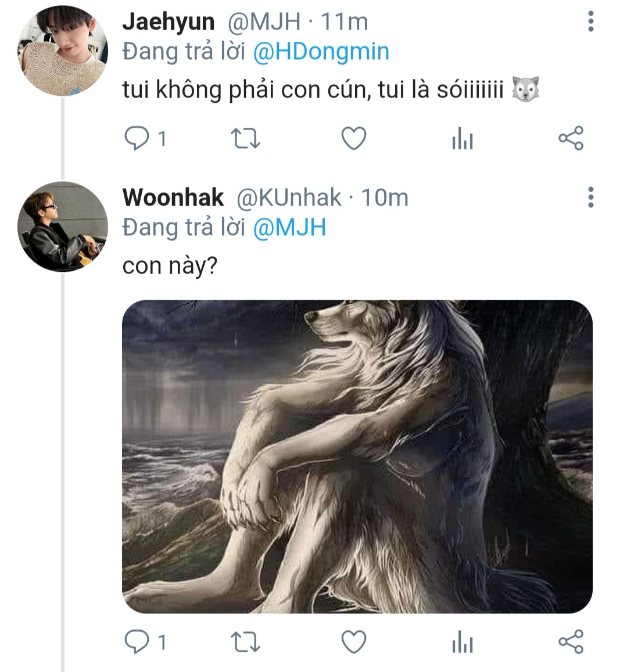Open the @HDongmin mention link
Viewport: 627px width, 672px height.
[x=321, y=52]
